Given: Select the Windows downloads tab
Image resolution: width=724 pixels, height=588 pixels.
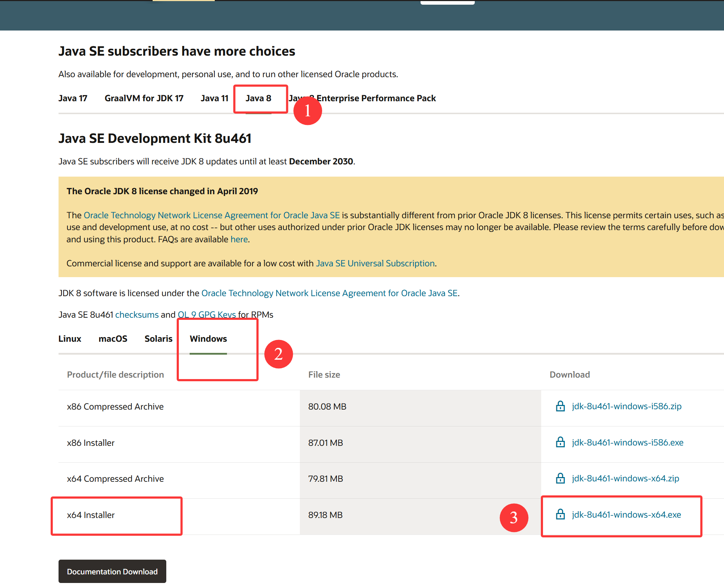Looking at the screenshot, I should [208, 339].
